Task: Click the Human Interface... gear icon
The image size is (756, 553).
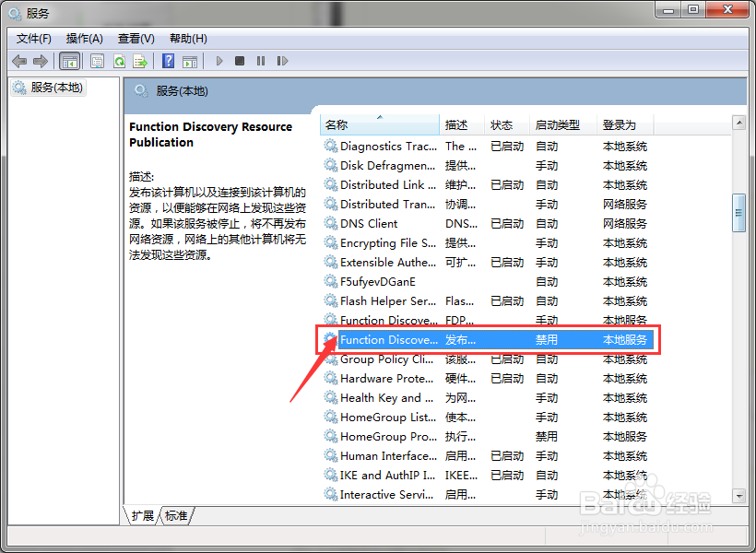Action: pyautogui.click(x=331, y=455)
